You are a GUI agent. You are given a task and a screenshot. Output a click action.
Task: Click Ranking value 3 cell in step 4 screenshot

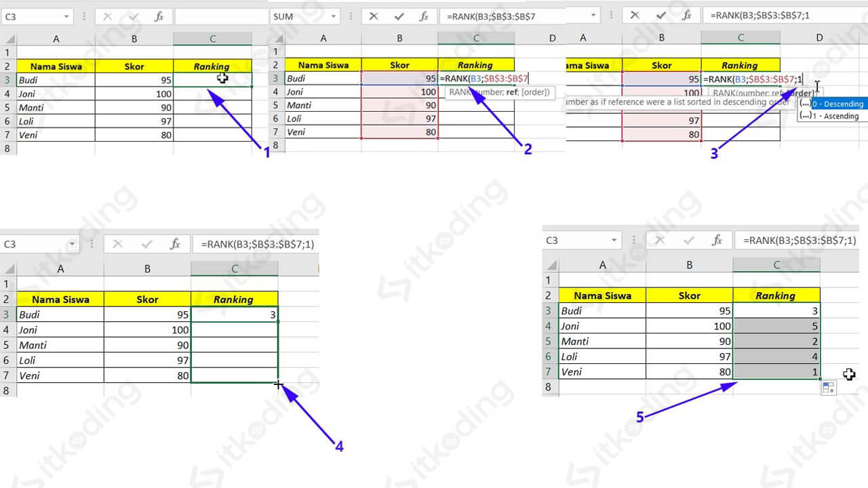tap(235, 314)
